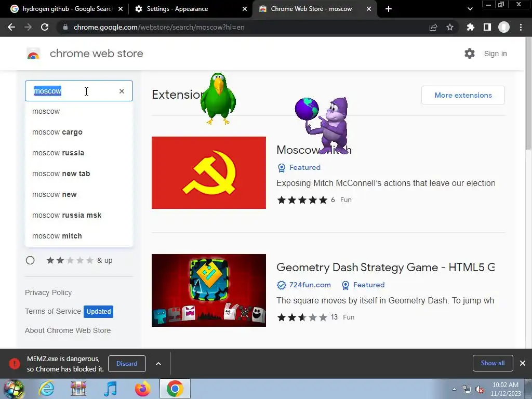This screenshot has width=532, height=399.
Task: Click the address bar URL
Action: click(x=159, y=27)
